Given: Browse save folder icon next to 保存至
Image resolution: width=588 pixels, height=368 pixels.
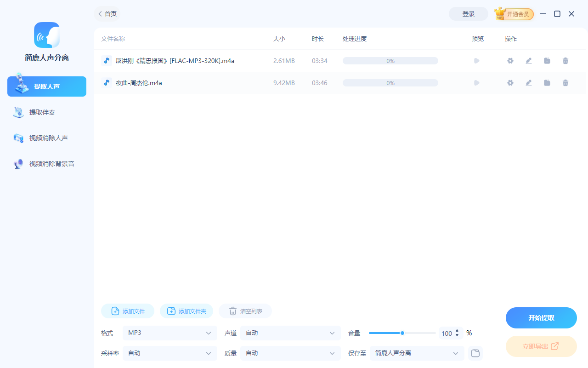Looking at the screenshot, I should [x=475, y=353].
